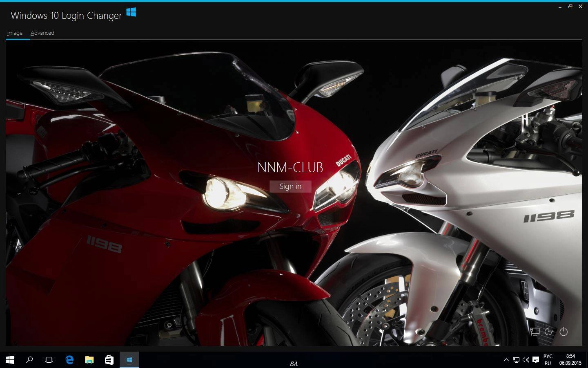The width and height of the screenshot is (588, 368).
Task: Open the Advanced tab
Action: click(x=42, y=33)
